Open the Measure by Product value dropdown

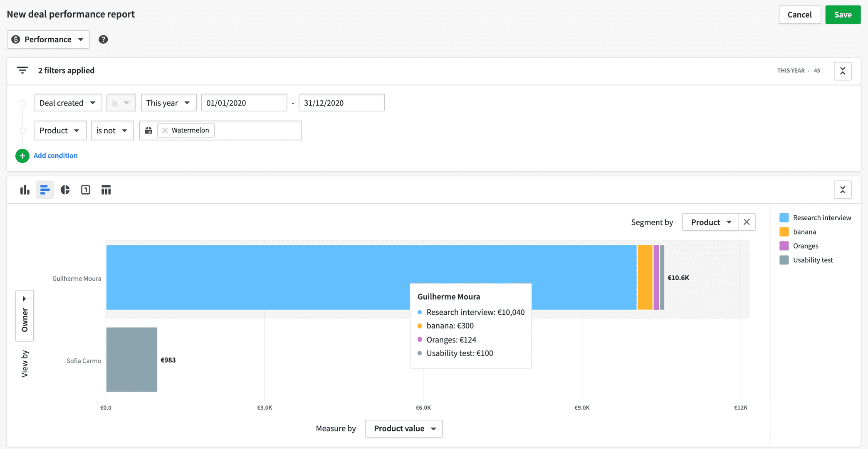(x=404, y=429)
